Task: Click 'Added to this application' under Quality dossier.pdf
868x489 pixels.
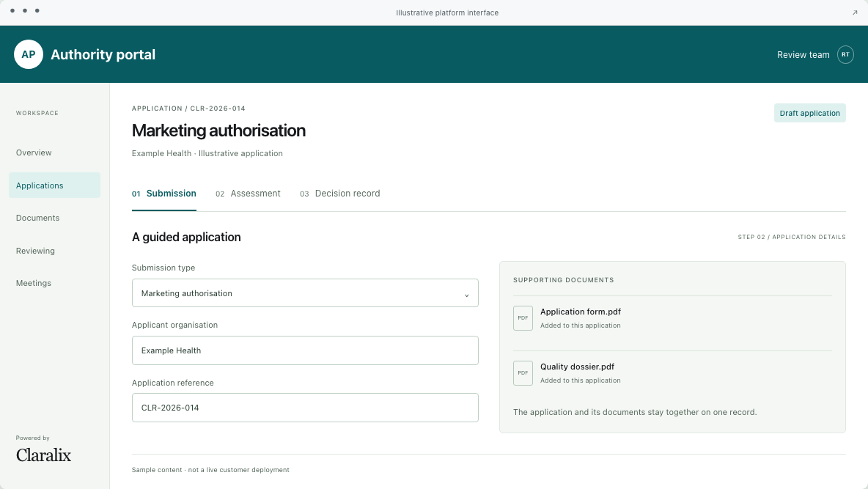Action: [580, 380]
